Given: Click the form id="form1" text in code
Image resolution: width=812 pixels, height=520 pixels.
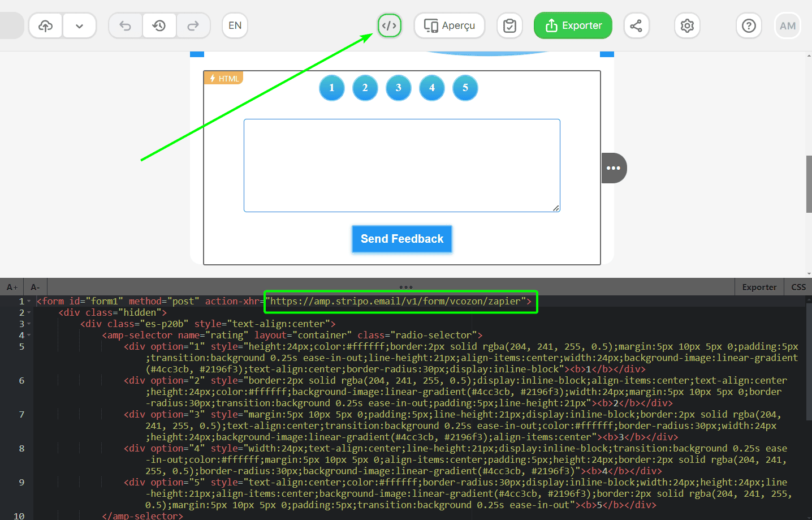Looking at the screenshot, I should coord(80,301).
